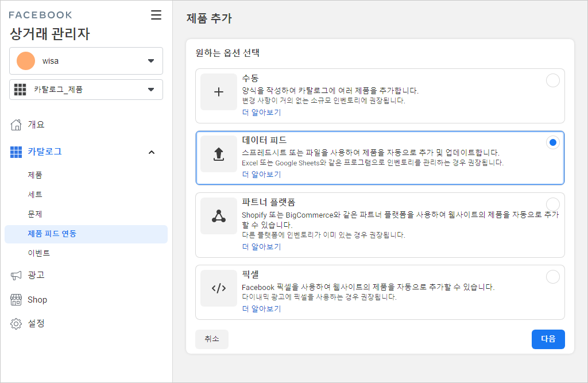Click the 원하는 옵션 선택 heading
This screenshot has width=588, height=383.
[x=227, y=53]
